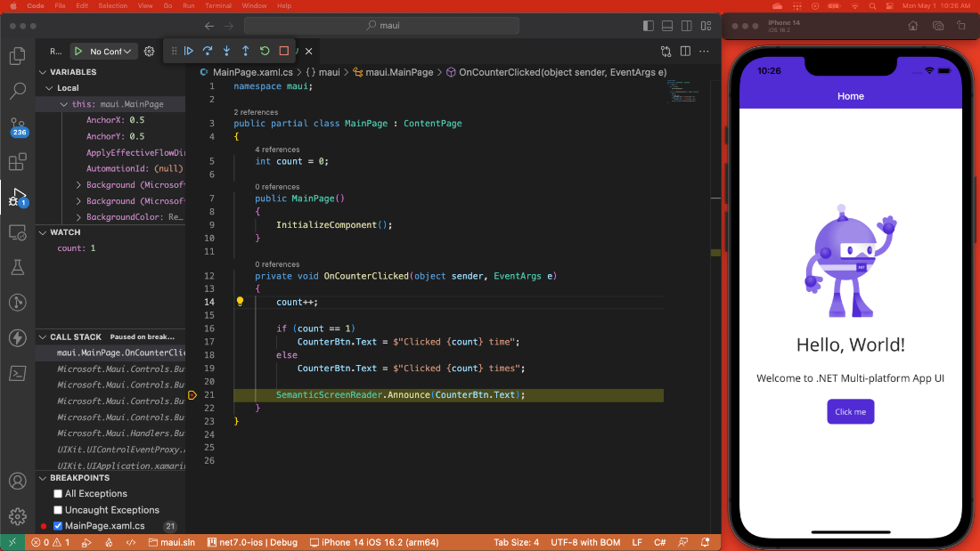Image resolution: width=980 pixels, height=551 pixels.
Task: Click Step Over in debug toolbar
Action: 208,52
